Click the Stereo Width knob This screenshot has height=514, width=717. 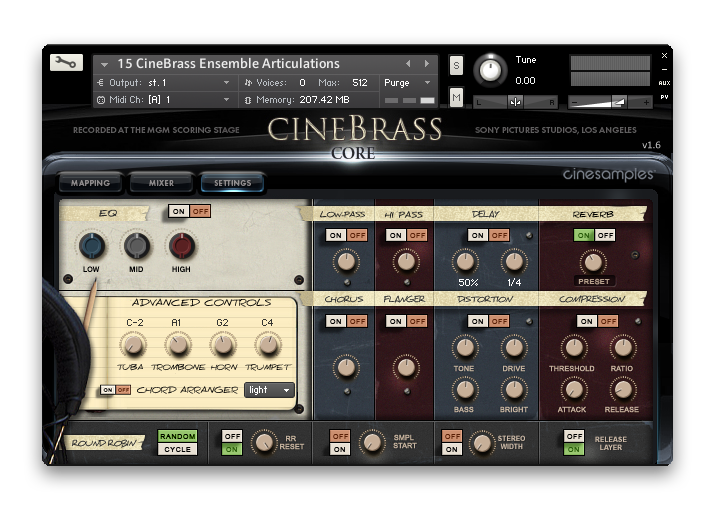coord(481,443)
